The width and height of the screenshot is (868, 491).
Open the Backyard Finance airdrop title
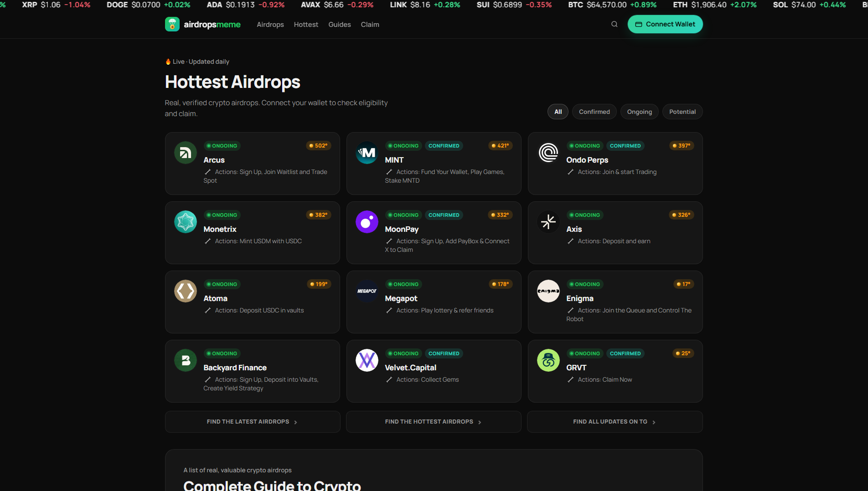click(235, 368)
